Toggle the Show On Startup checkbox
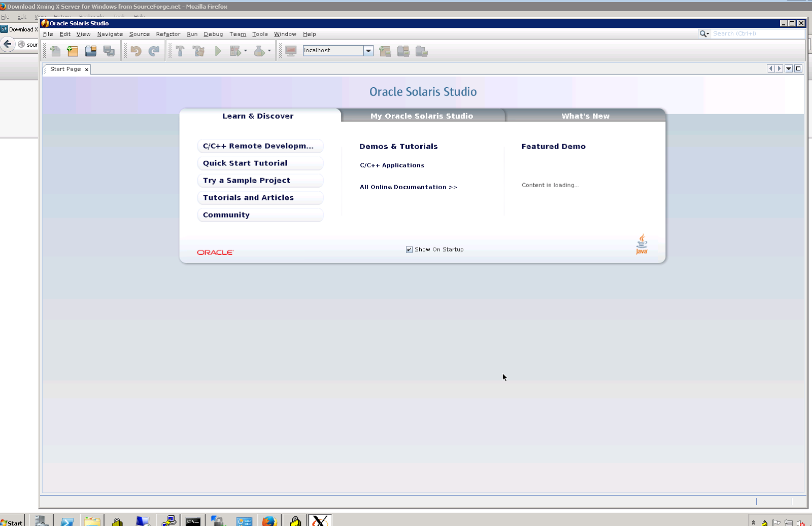This screenshot has height=526, width=812. [409, 250]
